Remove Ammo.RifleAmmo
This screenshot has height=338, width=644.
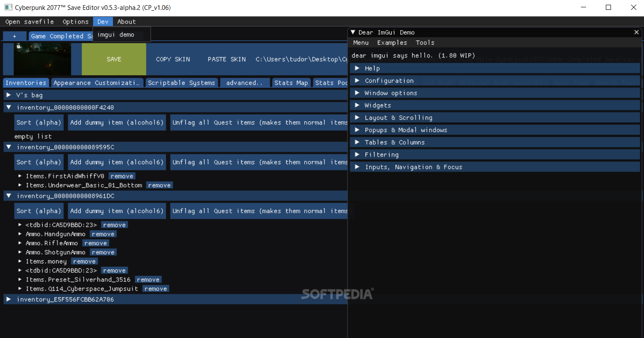point(96,243)
